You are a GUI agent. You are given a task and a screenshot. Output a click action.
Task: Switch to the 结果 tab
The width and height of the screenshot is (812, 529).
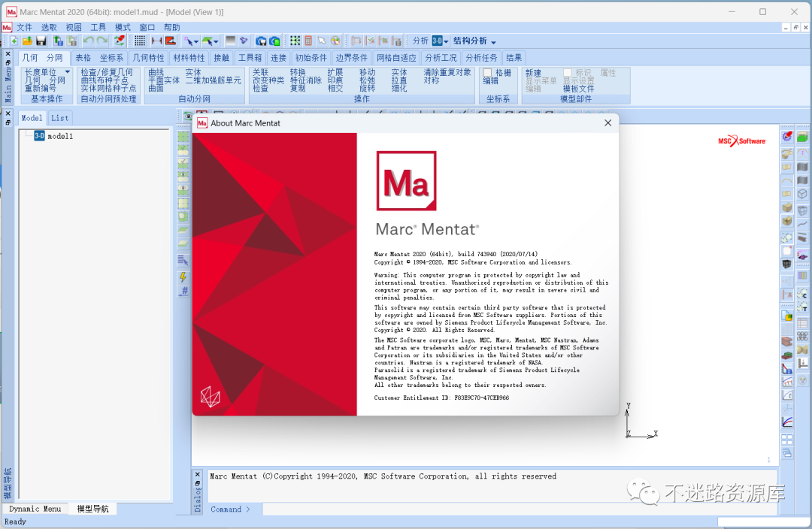[514, 58]
